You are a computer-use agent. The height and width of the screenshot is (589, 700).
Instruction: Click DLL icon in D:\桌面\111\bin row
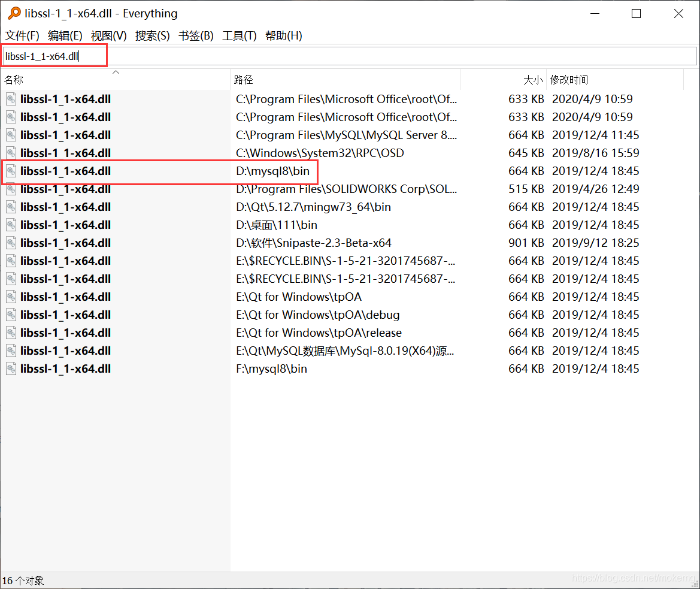11,225
